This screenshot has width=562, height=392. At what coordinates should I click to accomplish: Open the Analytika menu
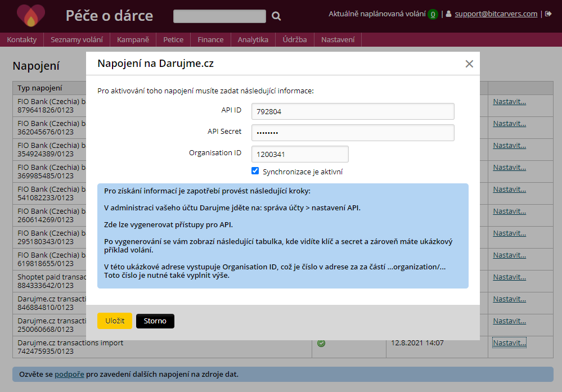tap(253, 39)
